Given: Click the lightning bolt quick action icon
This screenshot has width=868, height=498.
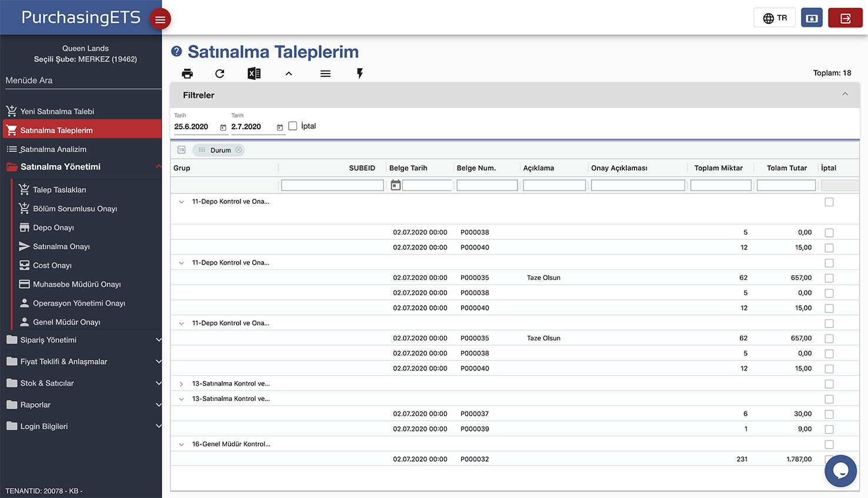Looking at the screenshot, I should coord(360,73).
